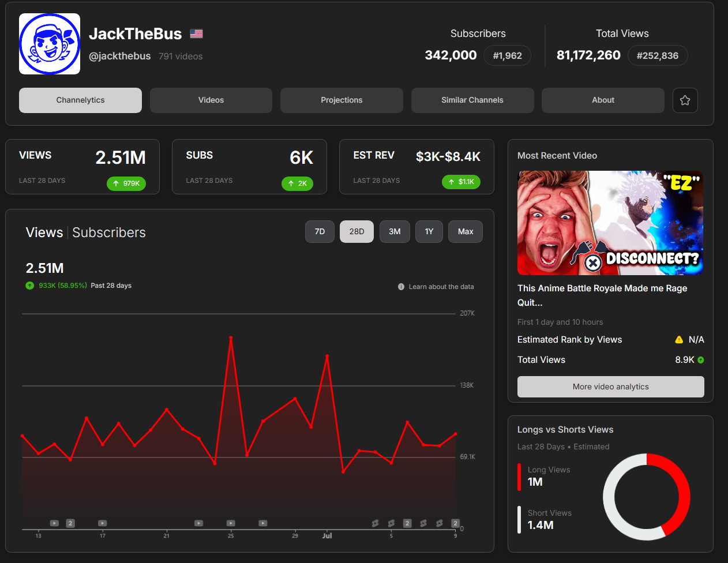Click the green 2K subs change badge

[x=298, y=183]
